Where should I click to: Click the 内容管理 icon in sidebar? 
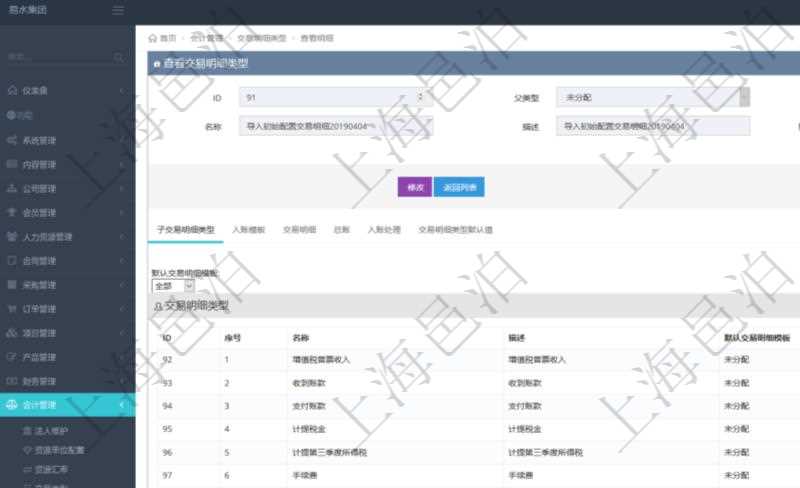[x=12, y=164]
